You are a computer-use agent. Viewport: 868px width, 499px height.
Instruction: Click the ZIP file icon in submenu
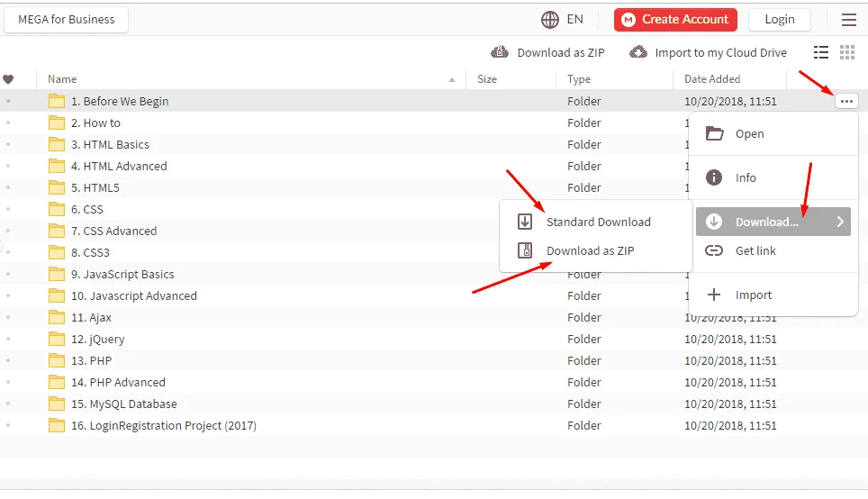pyautogui.click(x=525, y=250)
